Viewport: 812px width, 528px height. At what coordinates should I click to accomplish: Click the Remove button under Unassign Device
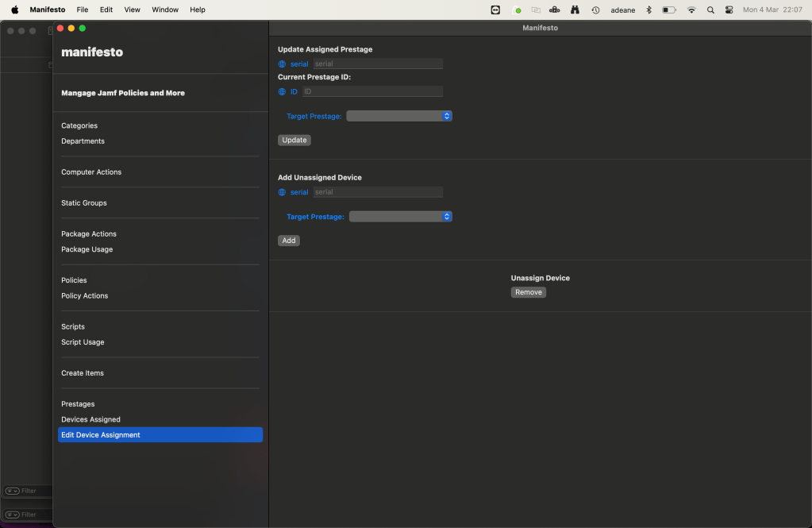pos(528,292)
